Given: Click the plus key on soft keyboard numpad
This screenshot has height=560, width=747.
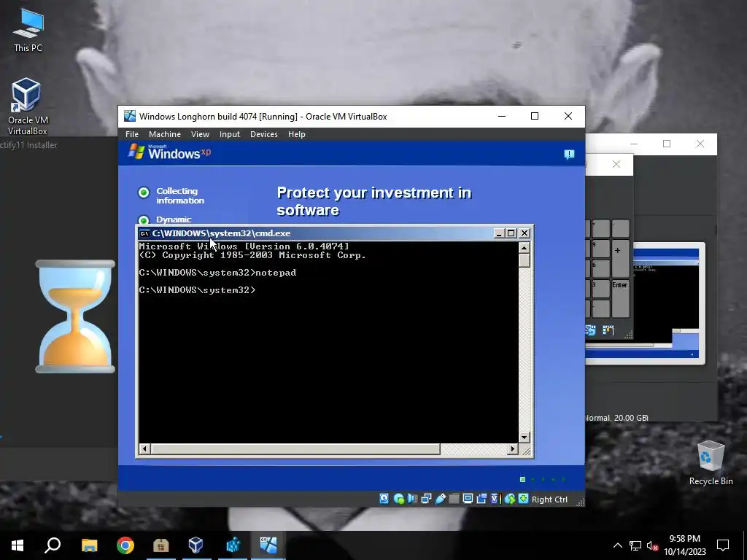Looking at the screenshot, I should pos(620,259).
